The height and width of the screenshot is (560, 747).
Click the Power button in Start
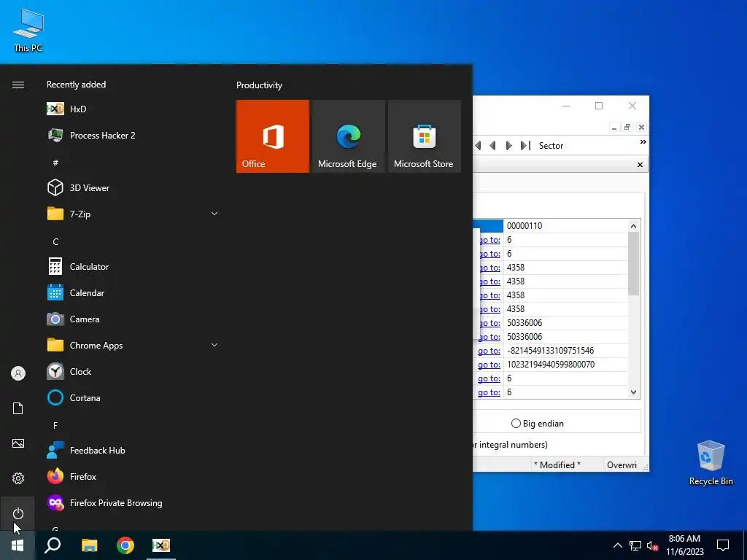pos(18,513)
